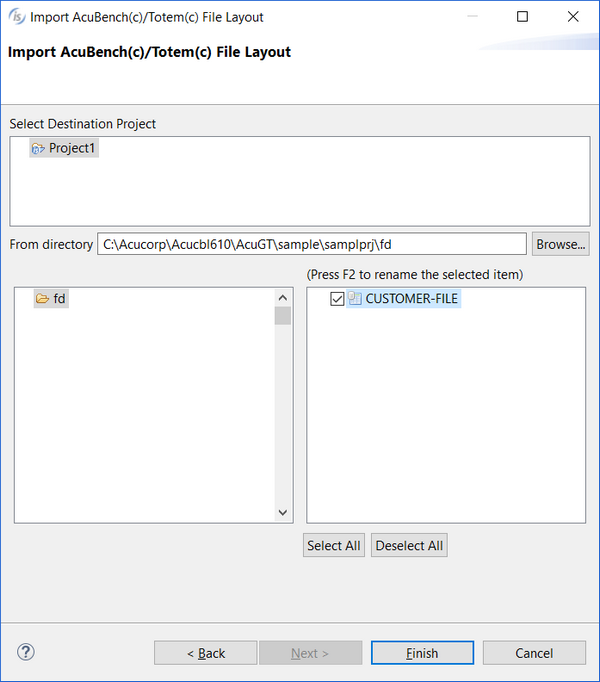Screen dimensions: 600x682
Task: Click Select All button
Action: (334, 545)
